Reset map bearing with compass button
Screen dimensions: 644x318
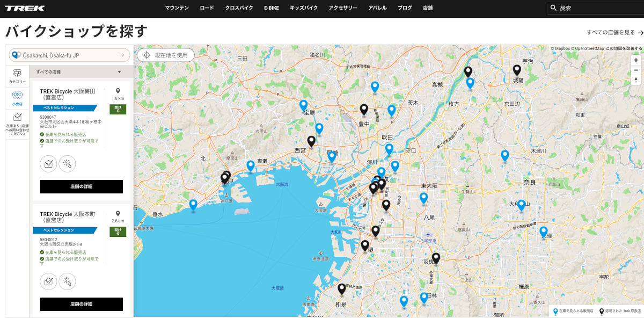[636, 79]
